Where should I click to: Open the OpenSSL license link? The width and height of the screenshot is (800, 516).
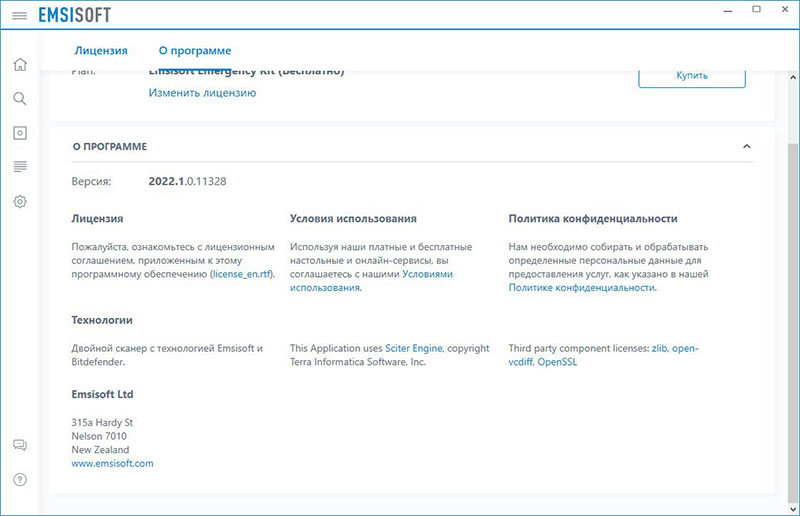[557, 362]
